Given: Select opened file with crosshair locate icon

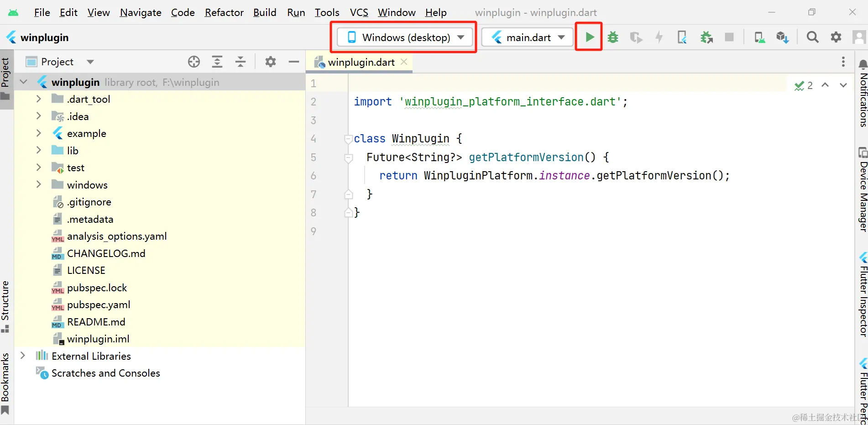Looking at the screenshot, I should point(194,62).
